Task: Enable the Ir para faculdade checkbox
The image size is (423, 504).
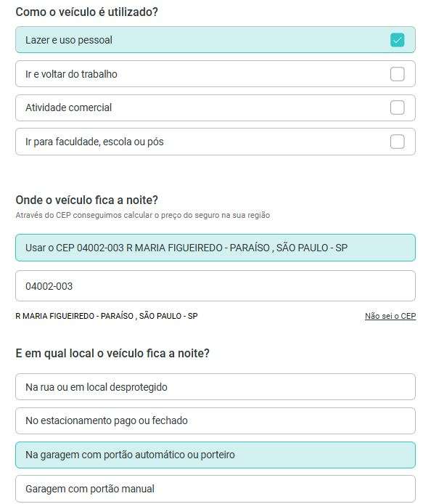Action: (x=398, y=142)
